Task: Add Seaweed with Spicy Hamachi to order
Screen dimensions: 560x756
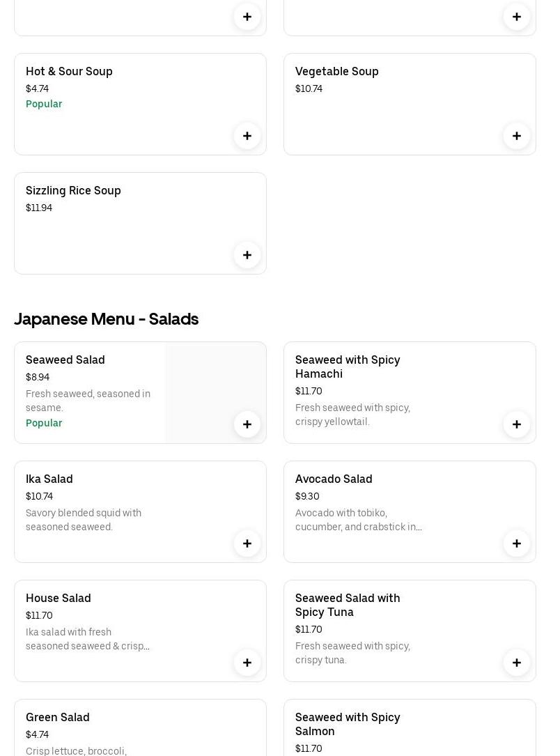Action: [516, 424]
